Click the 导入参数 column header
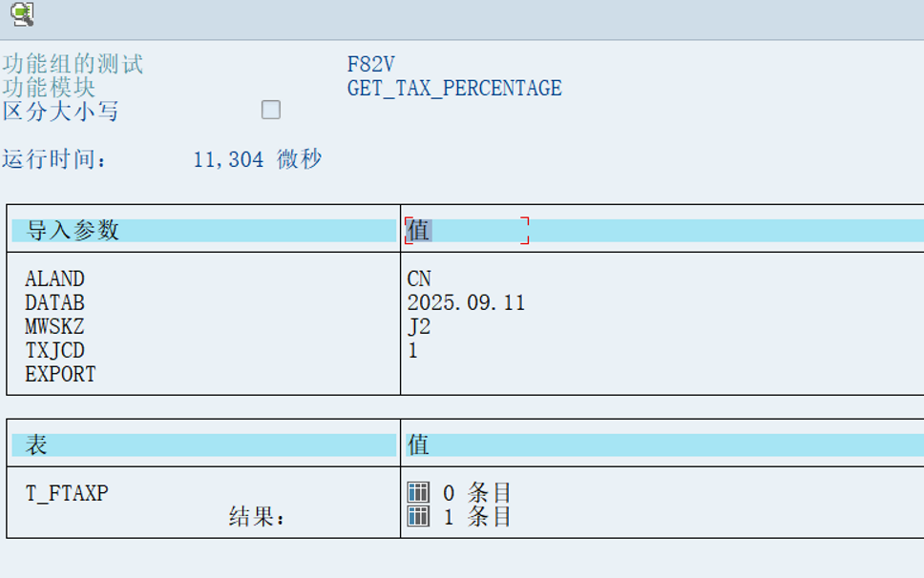The height and width of the screenshot is (578, 924). (x=73, y=230)
